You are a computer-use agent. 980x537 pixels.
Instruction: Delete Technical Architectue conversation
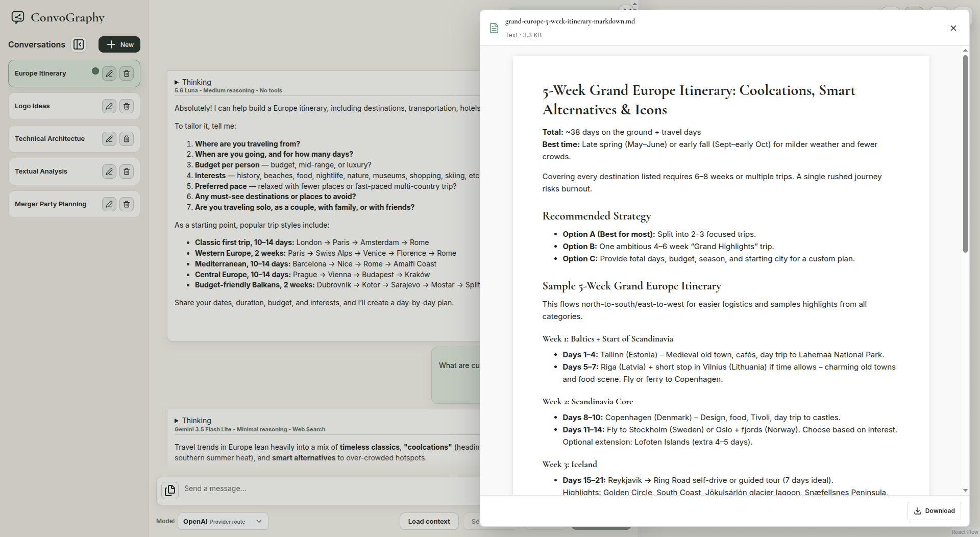click(x=127, y=139)
